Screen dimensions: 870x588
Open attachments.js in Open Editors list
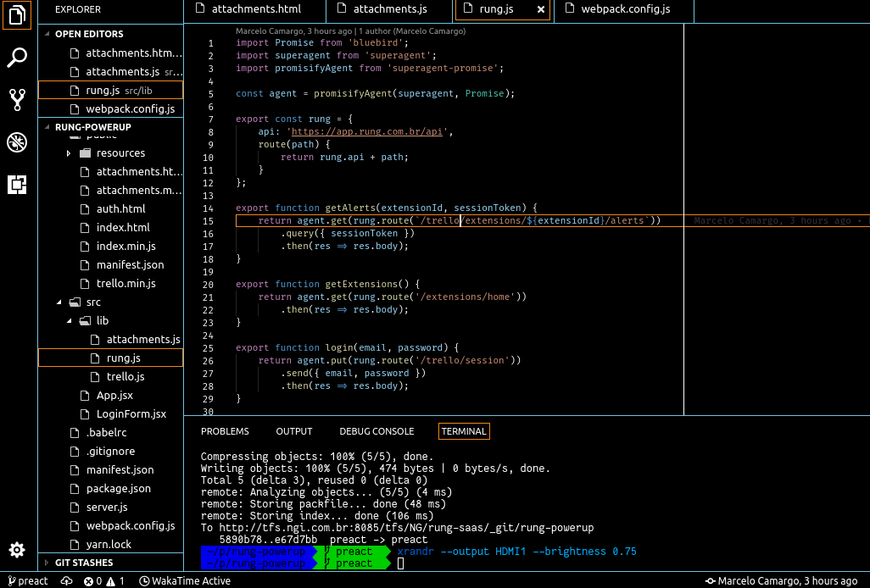[110, 71]
